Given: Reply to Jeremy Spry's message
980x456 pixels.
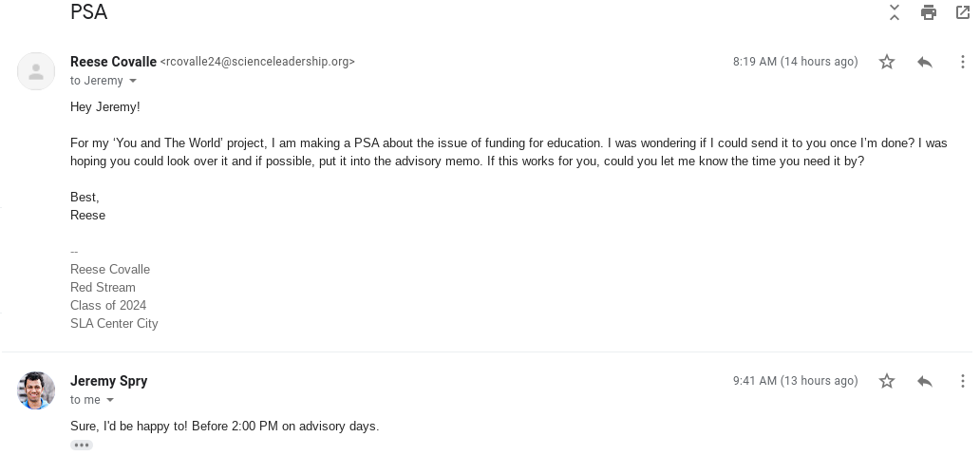Looking at the screenshot, I should pyautogui.click(x=925, y=381).
